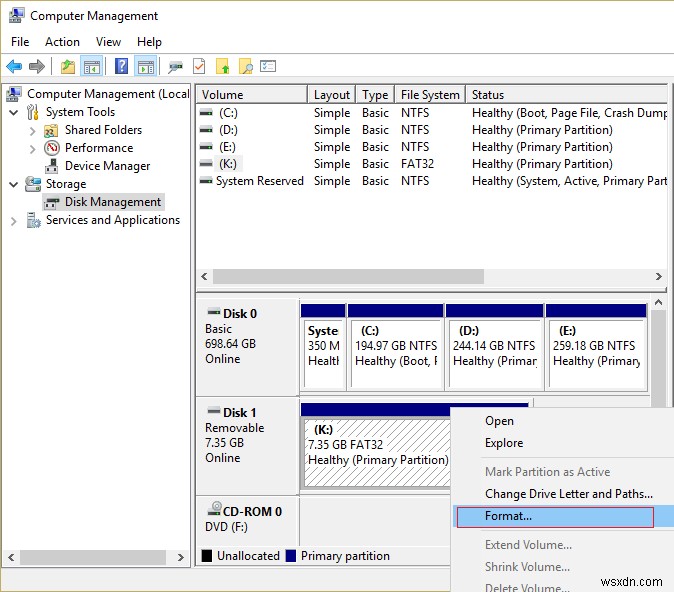Click the blue Help question mark icon
Screen dimensions: 674x592
coord(121,67)
